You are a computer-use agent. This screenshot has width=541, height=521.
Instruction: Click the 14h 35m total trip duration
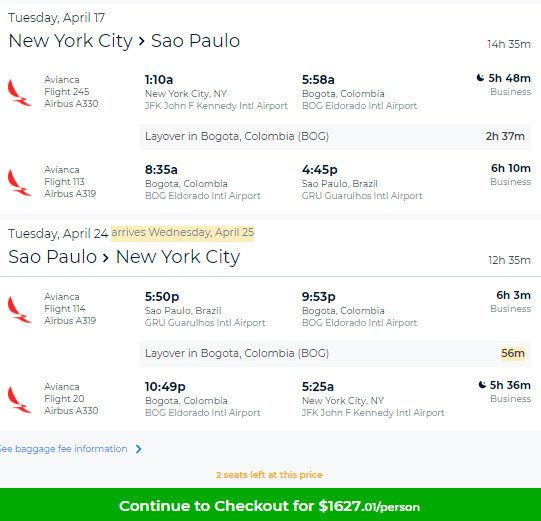(509, 44)
